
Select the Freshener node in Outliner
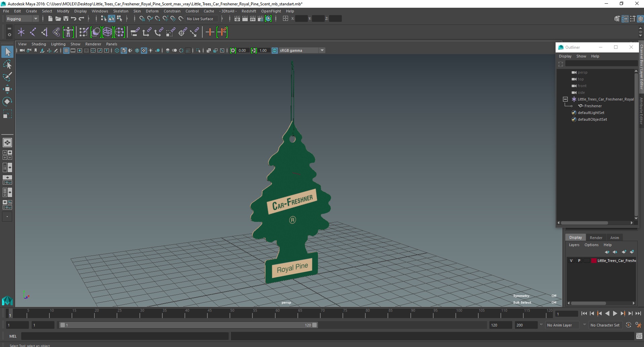pyautogui.click(x=593, y=106)
